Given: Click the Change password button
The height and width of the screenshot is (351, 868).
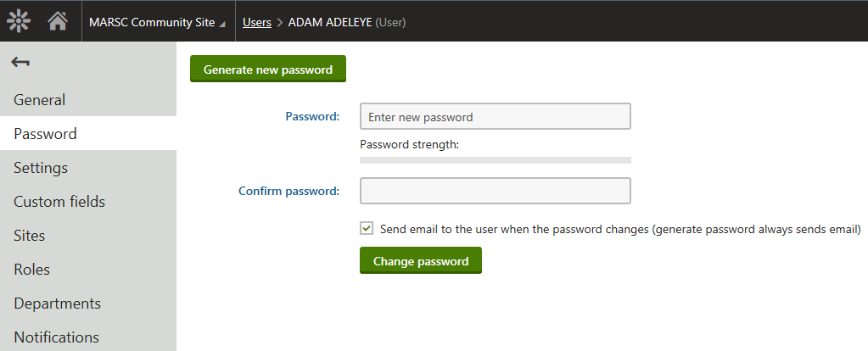Looking at the screenshot, I should click(421, 260).
